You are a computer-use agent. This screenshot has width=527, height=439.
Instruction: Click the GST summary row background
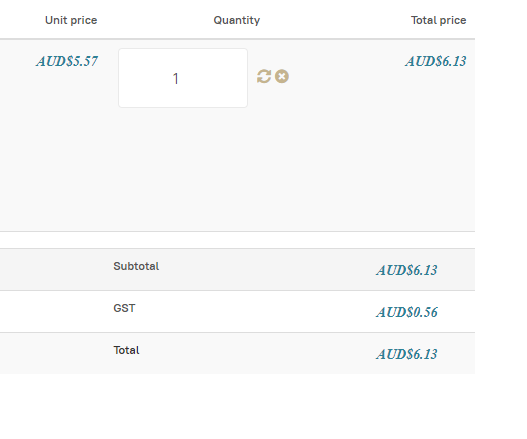237,312
